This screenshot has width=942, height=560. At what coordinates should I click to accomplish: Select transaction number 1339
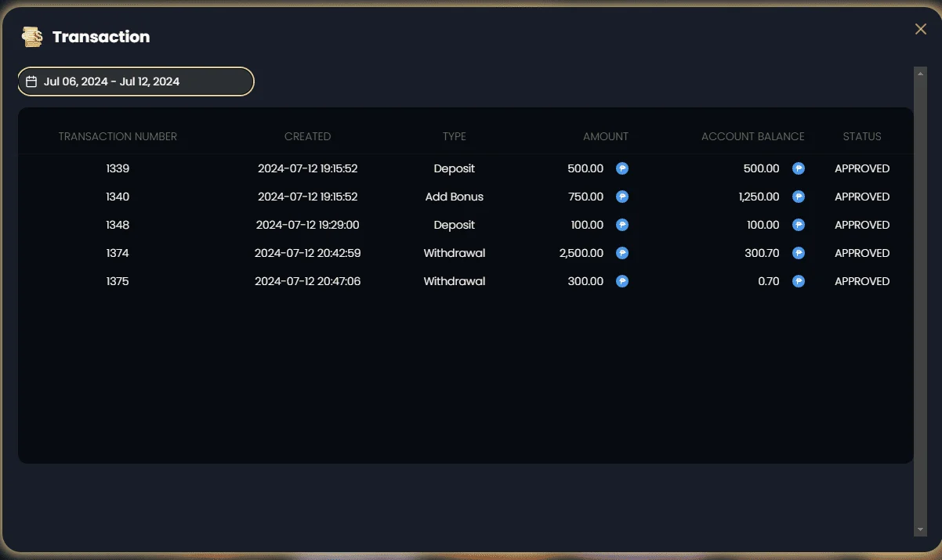tap(118, 168)
